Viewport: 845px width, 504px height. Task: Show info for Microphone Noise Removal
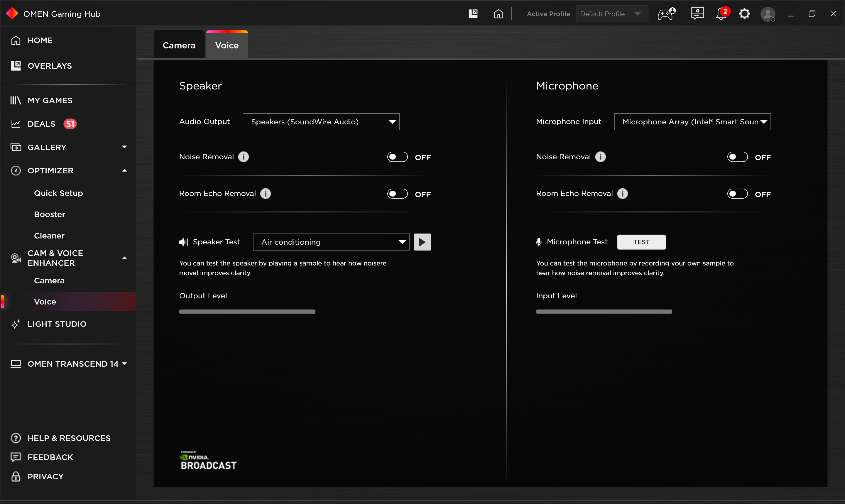tap(601, 157)
